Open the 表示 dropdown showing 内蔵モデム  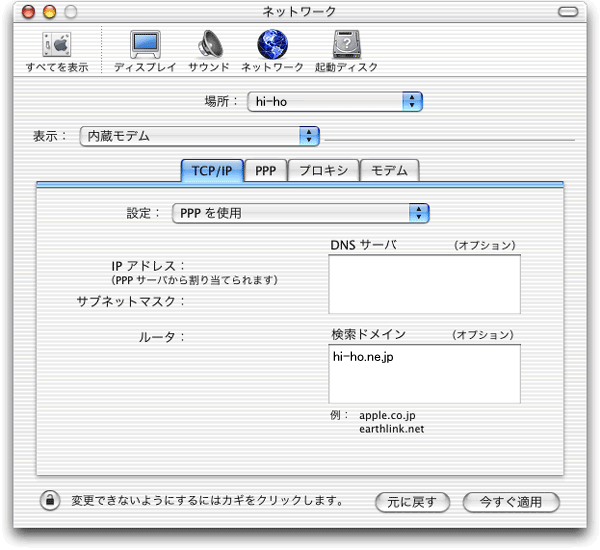click(x=199, y=136)
